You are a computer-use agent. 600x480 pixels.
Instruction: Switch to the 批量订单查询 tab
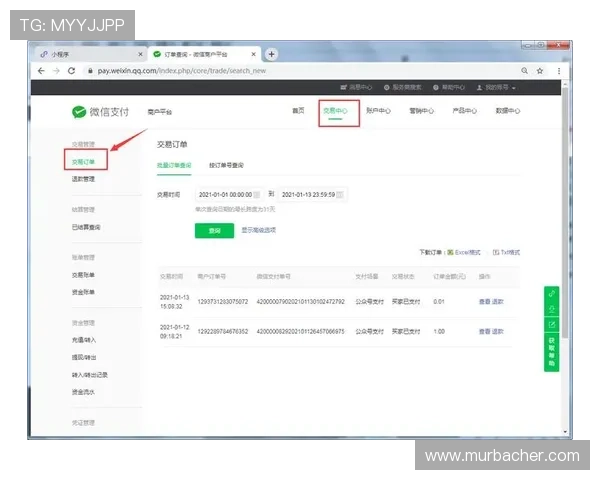click(x=174, y=165)
